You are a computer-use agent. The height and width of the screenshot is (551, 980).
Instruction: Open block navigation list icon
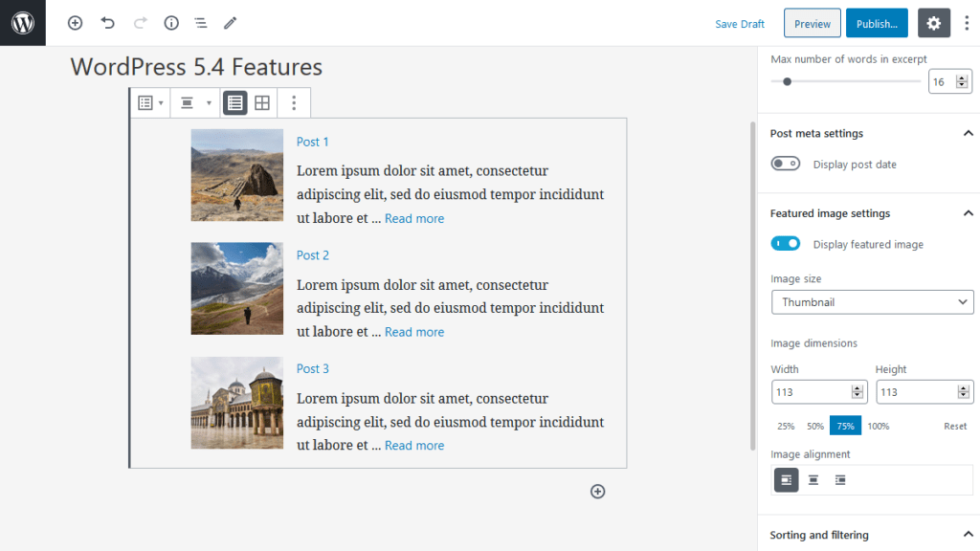[201, 23]
